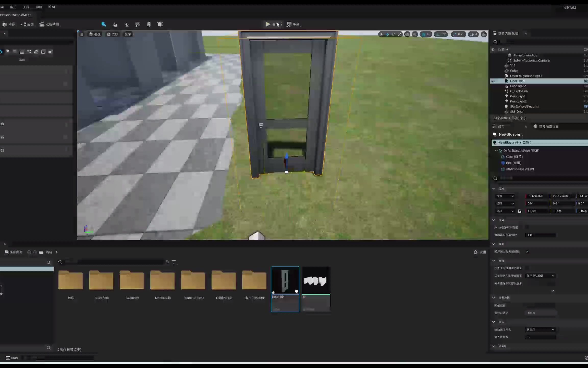This screenshot has width=588, height=368.
Task: Select the Move/Translate gizmo tool
Action: (x=387, y=34)
